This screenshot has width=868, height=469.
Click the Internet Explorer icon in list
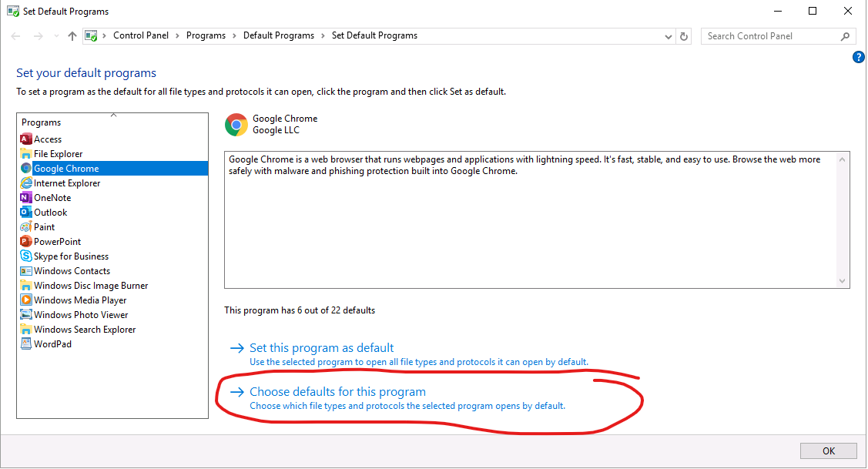(26, 183)
